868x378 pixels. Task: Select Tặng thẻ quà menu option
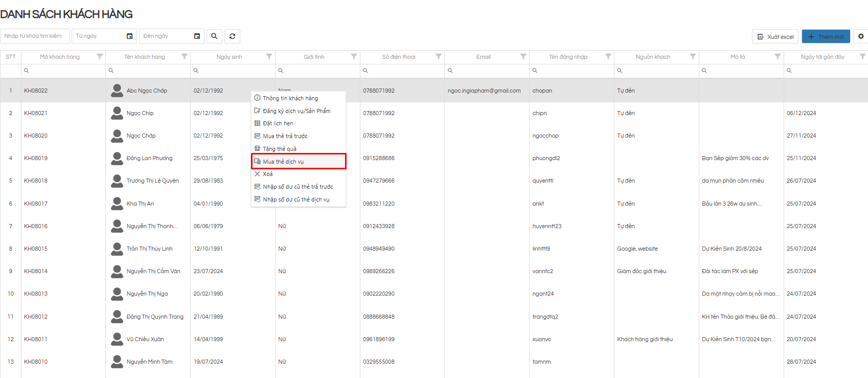(280, 149)
